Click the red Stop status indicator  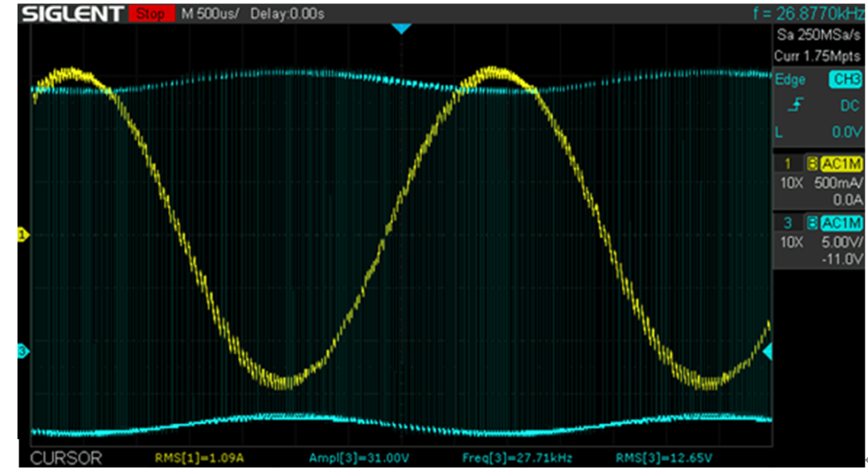tap(151, 14)
